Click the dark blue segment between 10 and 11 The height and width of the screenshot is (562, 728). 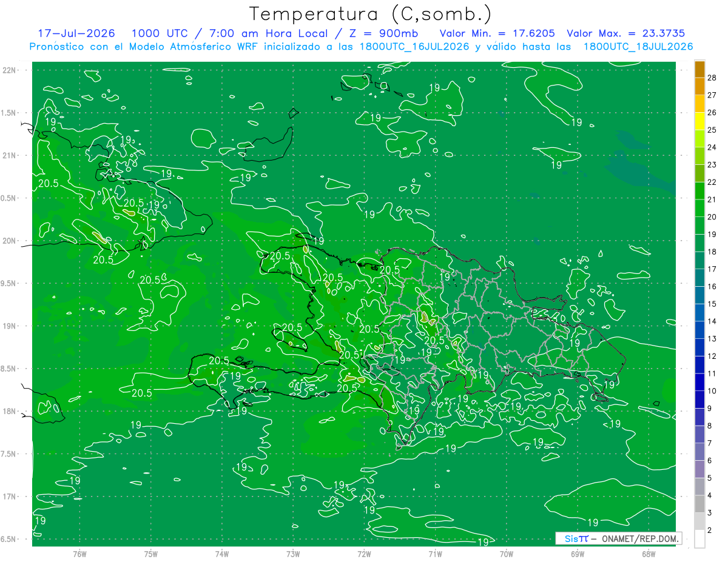tap(699, 383)
